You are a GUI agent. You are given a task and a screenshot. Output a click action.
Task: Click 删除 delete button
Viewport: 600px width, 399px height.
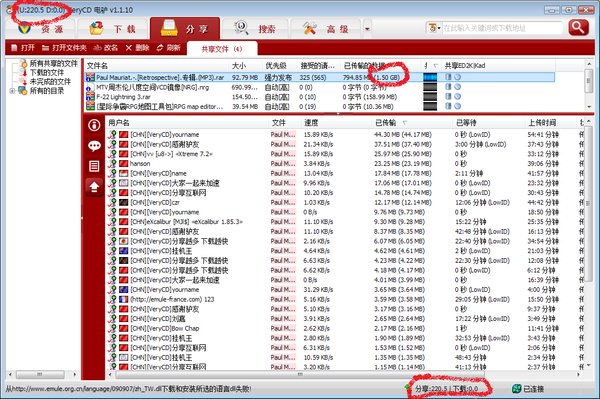click(137, 48)
